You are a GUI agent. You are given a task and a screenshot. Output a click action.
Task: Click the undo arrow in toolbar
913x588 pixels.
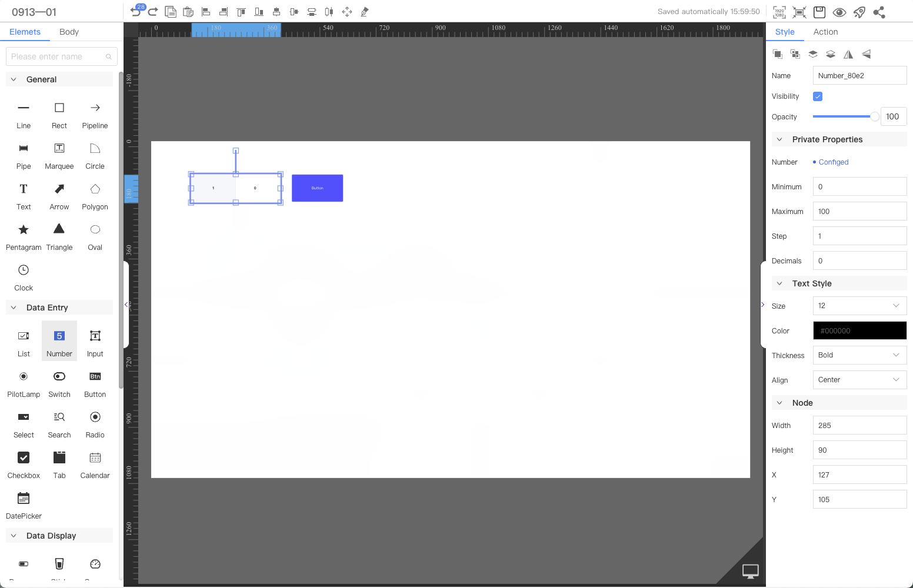click(x=136, y=12)
